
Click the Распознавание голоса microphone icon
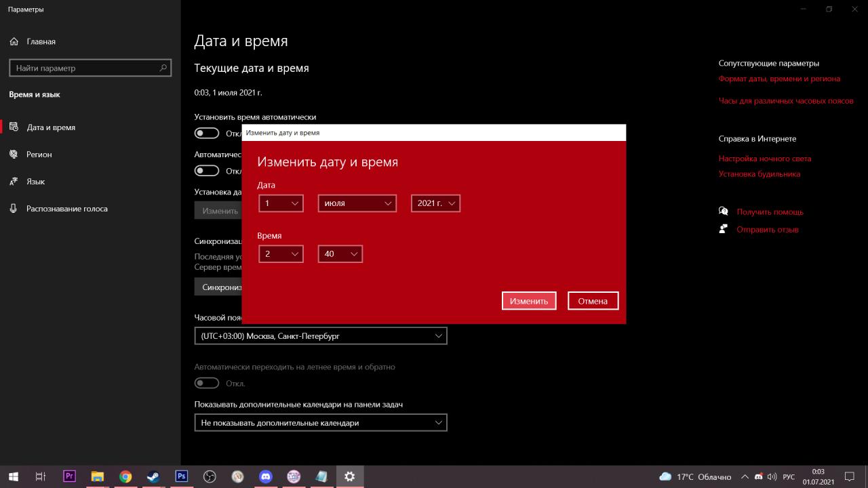14,209
